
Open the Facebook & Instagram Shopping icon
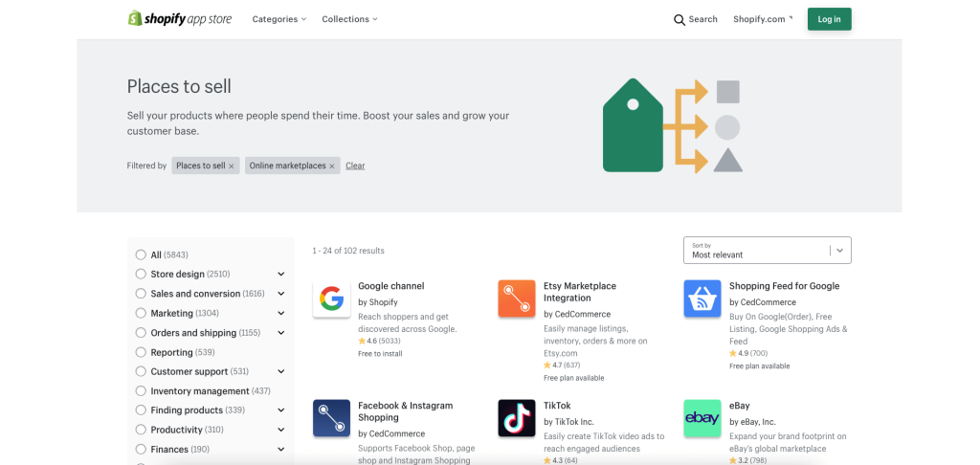click(x=331, y=418)
